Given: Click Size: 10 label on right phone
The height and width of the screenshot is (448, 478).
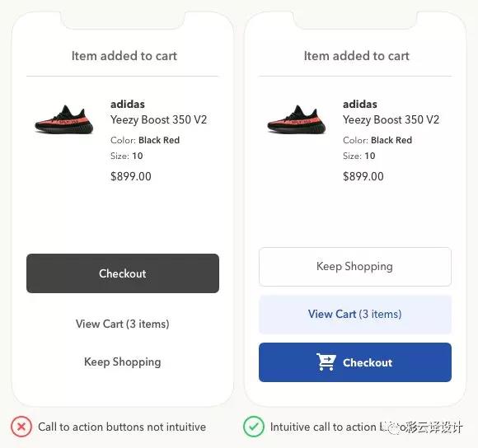Looking at the screenshot, I should pyautogui.click(x=358, y=156).
